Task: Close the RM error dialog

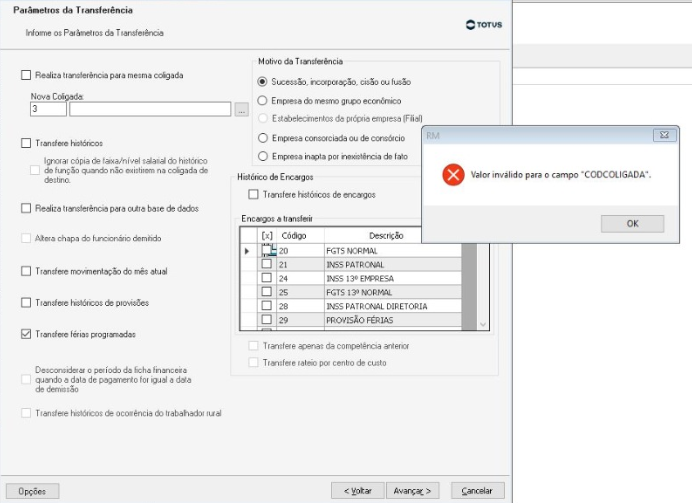Action: (x=664, y=135)
